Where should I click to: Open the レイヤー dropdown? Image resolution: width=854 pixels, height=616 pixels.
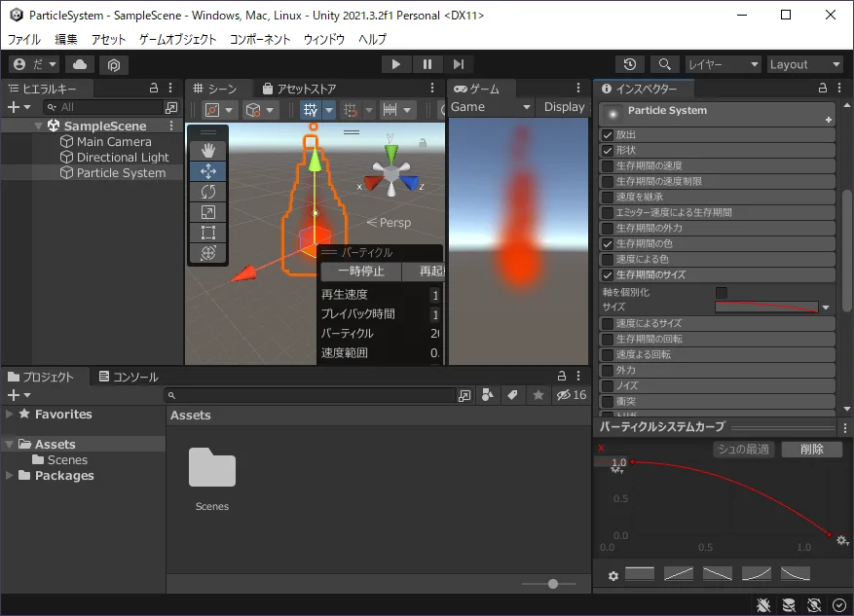[724, 64]
